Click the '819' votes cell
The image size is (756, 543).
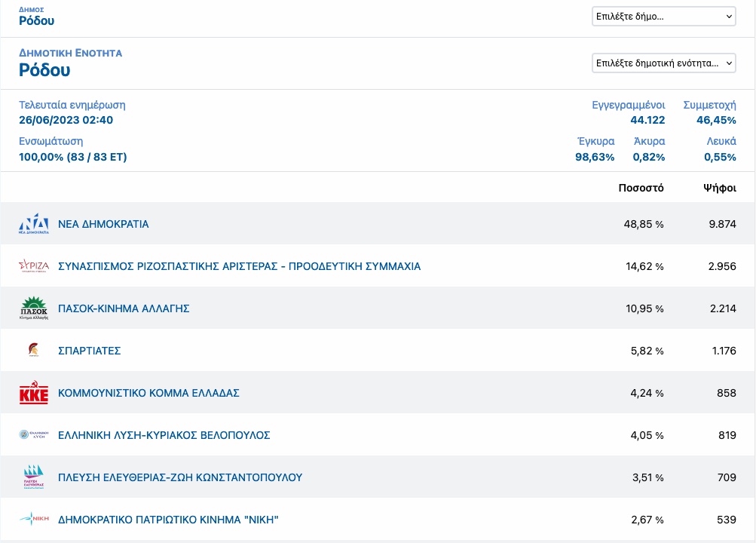[727, 435]
